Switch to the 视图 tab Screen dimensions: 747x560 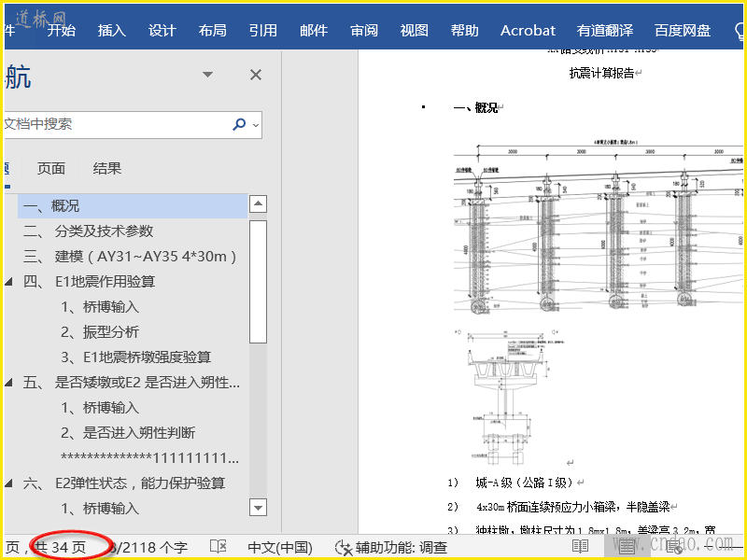pos(414,31)
